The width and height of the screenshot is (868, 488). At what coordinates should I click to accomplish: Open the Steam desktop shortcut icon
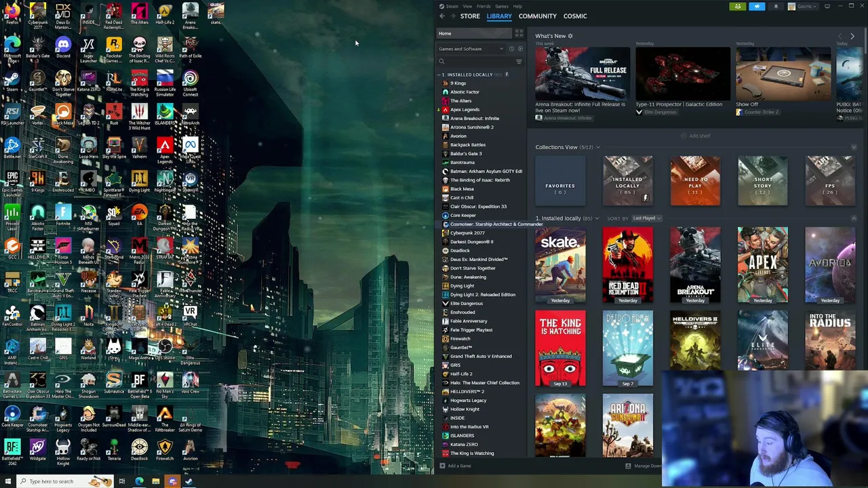12,81
